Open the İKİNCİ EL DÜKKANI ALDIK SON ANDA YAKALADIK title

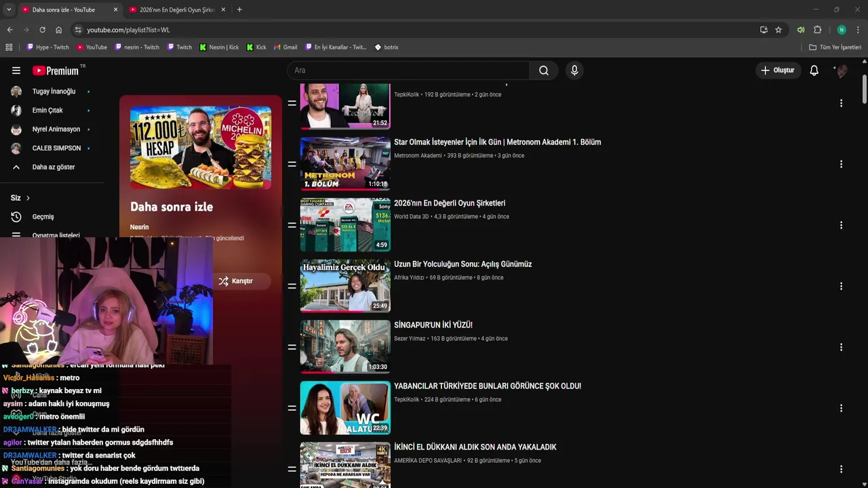pyautogui.click(x=475, y=447)
